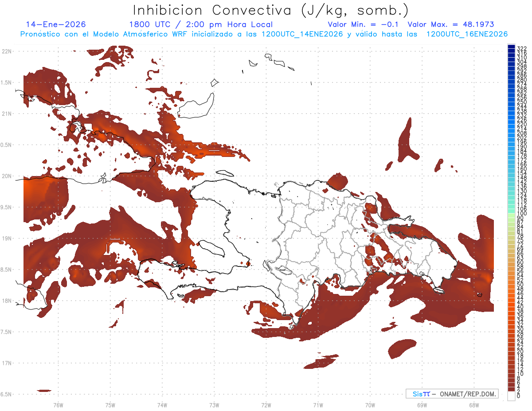Screen dimensions: 532x411
Task: Click the '73W' longitude label
Action: pos(214,404)
